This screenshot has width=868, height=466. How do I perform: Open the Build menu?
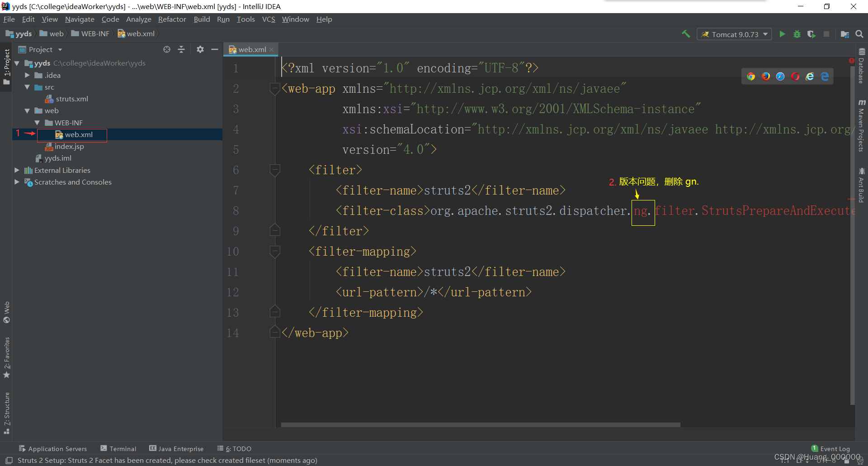202,19
